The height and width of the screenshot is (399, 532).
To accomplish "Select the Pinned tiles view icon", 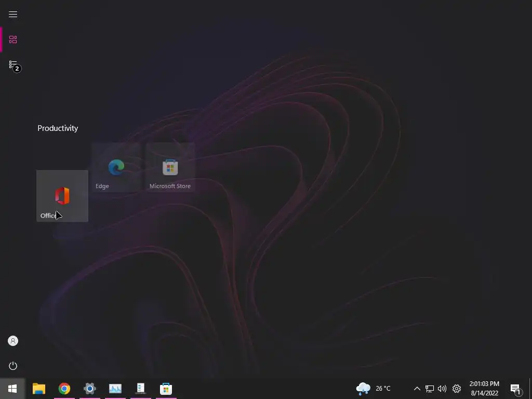I will [x=13, y=39].
